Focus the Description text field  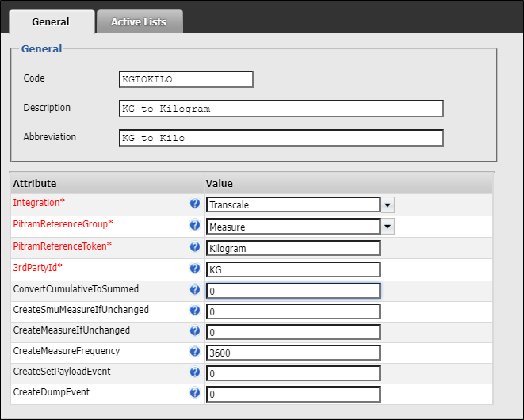click(x=281, y=109)
